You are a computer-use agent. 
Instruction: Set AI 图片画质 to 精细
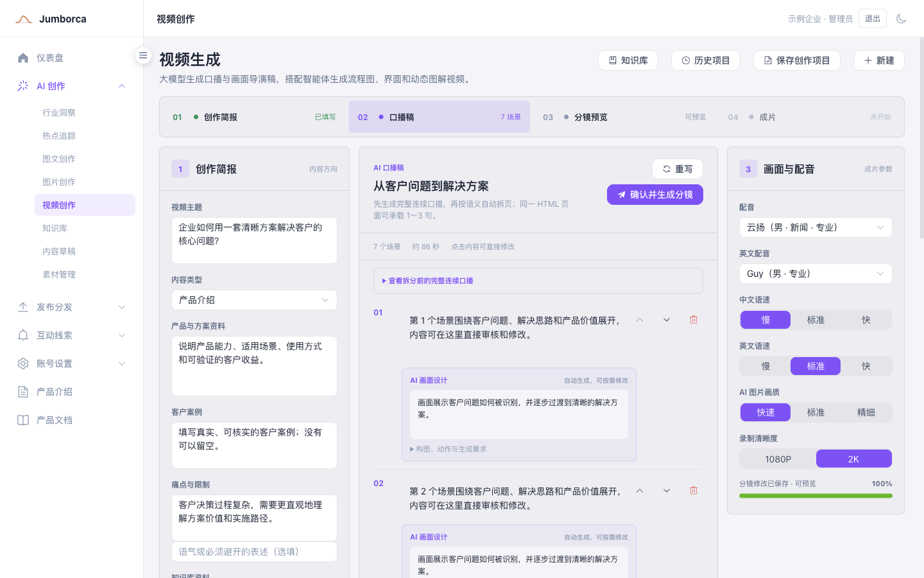(866, 412)
